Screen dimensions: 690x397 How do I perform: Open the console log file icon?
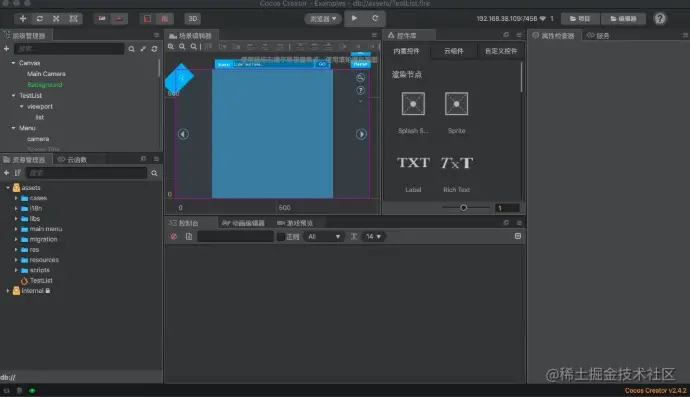[189, 236]
